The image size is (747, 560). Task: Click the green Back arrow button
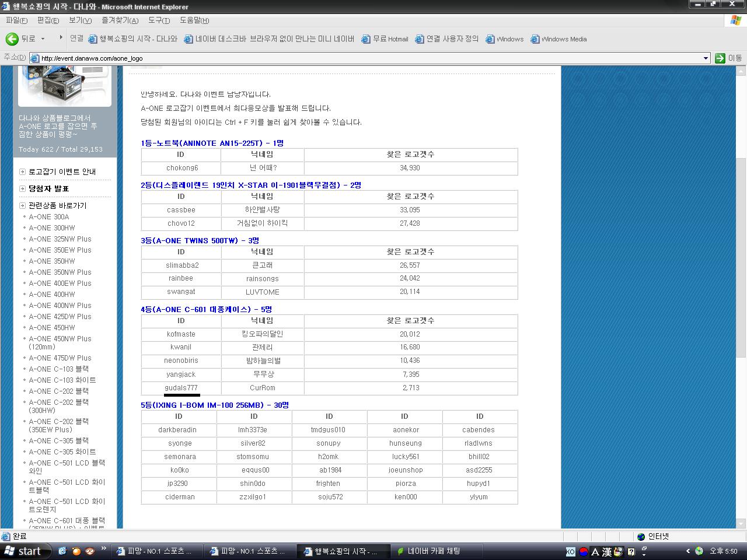click(12, 39)
